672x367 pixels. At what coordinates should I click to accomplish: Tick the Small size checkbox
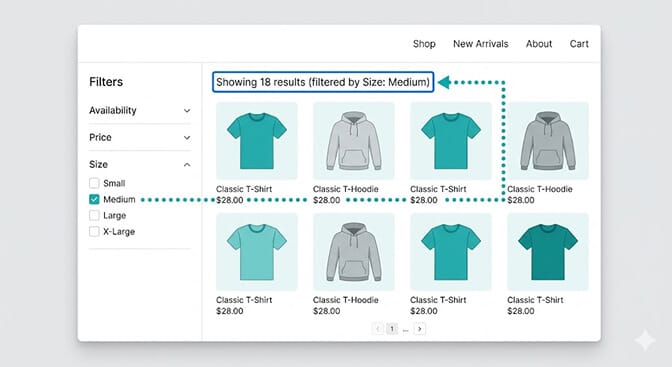click(94, 184)
